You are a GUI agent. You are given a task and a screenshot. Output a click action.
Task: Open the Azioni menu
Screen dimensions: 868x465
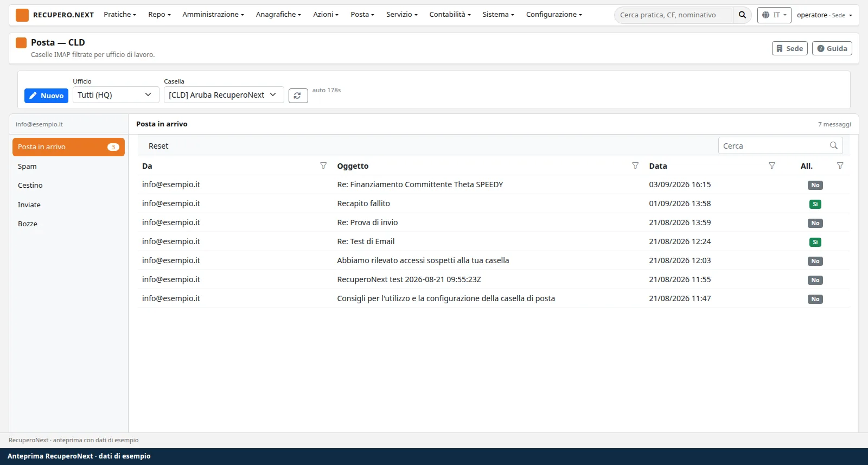coord(325,15)
